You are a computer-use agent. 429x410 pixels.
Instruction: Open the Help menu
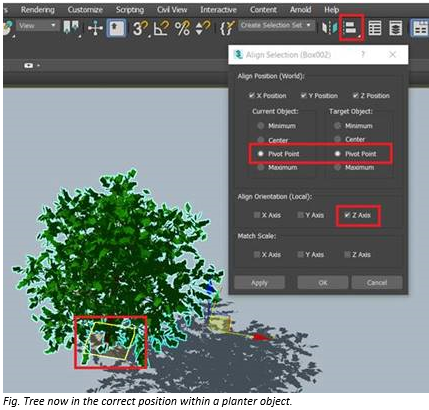(332, 10)
